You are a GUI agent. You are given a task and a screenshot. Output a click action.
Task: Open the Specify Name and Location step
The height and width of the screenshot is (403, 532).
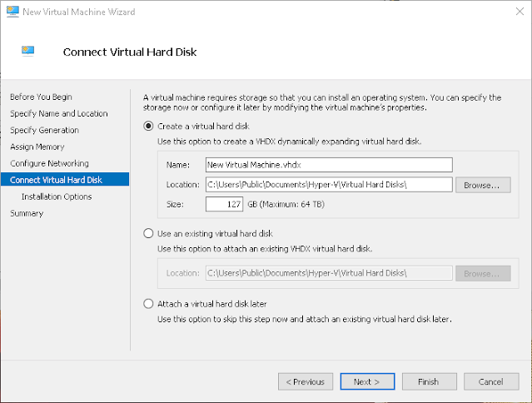click(58, 113)
